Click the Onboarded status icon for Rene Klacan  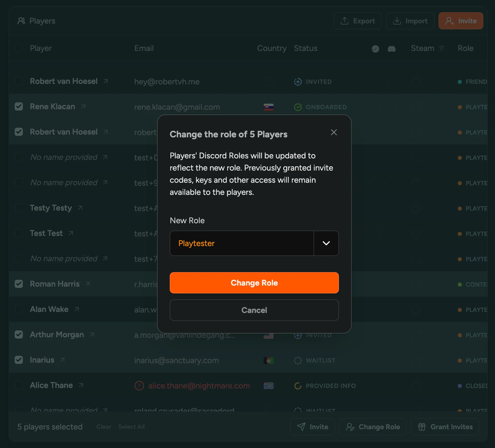[298, 107]
